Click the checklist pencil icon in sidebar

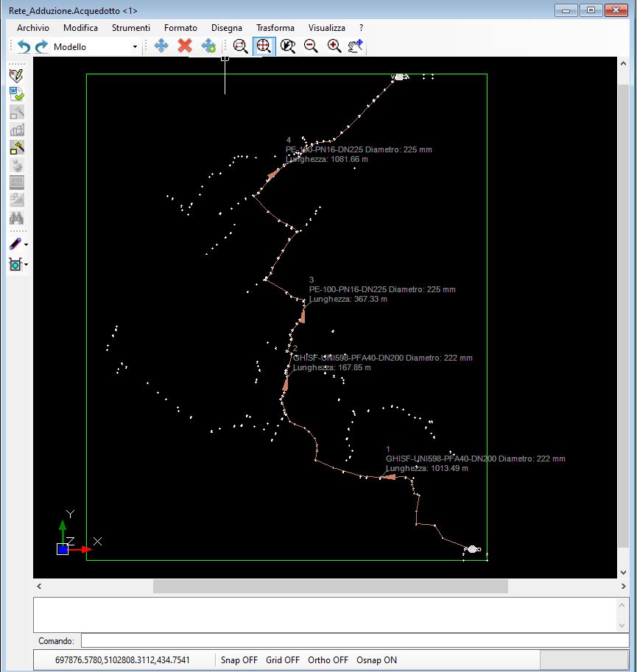point(16,76)
